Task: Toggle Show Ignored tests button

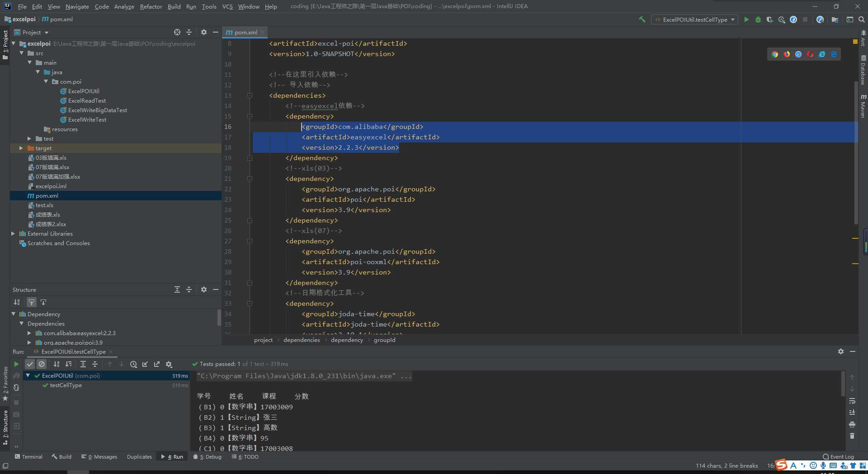Action: point(42,364)
